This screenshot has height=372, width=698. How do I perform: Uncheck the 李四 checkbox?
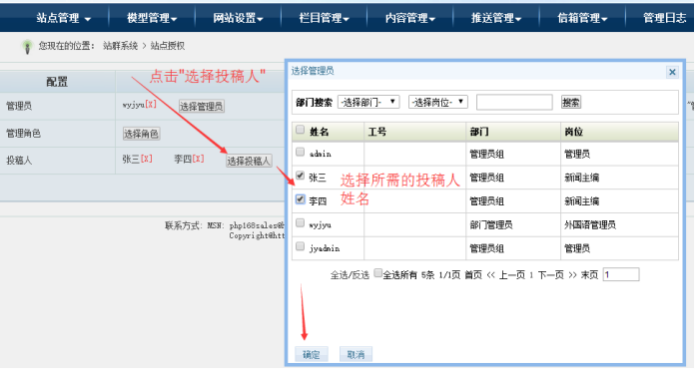tap(300, 199)
